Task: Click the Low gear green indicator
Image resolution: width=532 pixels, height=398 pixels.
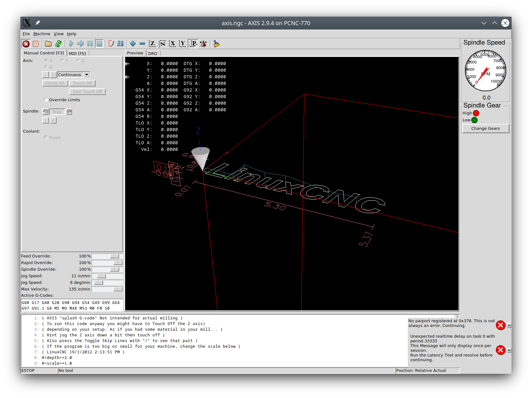Action: click(x=474, y=120)
